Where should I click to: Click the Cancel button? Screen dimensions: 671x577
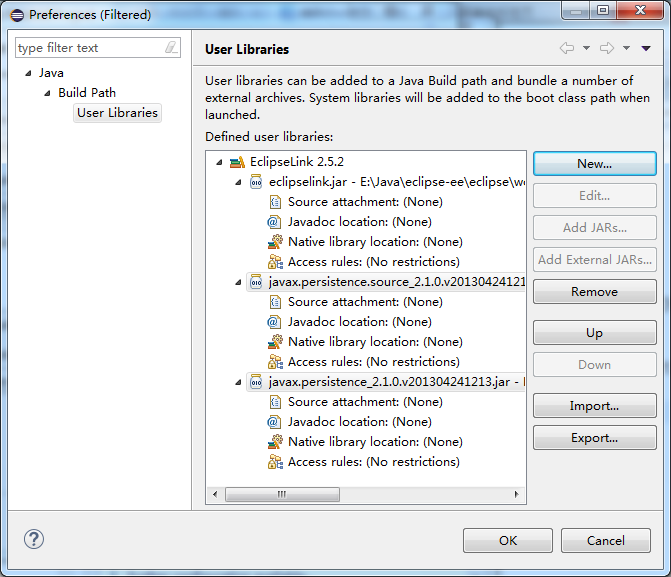point(606,541)
